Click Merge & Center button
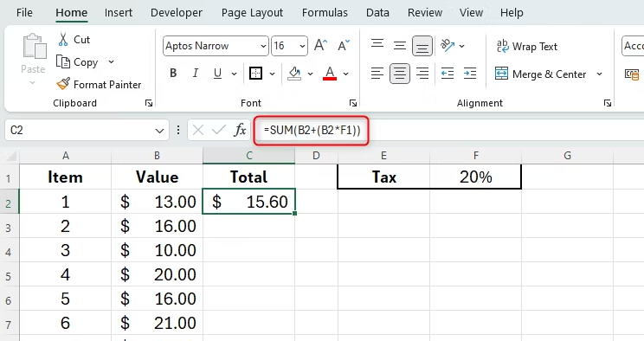 (x=540, y=74)
